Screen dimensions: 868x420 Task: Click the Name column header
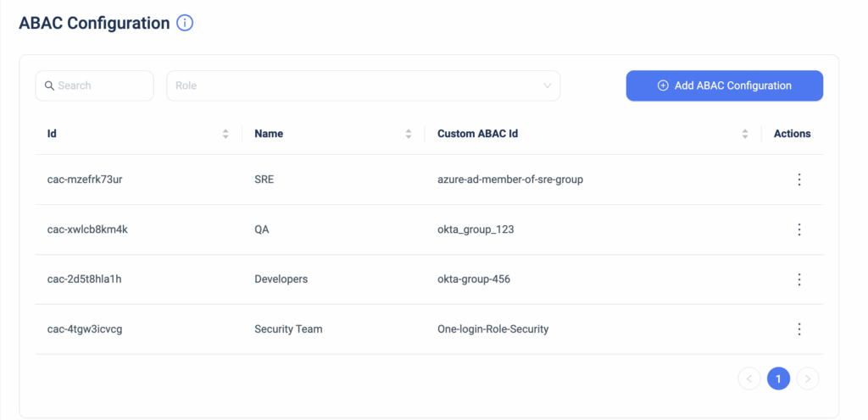[x=269, y=134]
